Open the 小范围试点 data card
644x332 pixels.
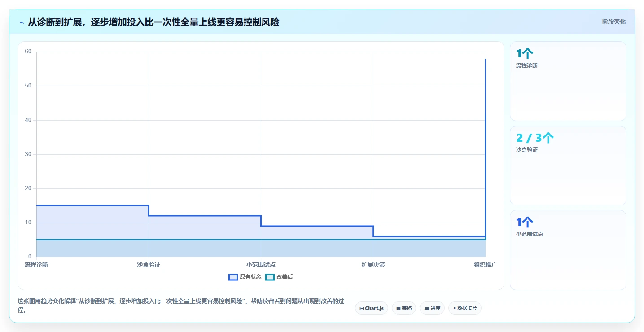coord(568,250)
